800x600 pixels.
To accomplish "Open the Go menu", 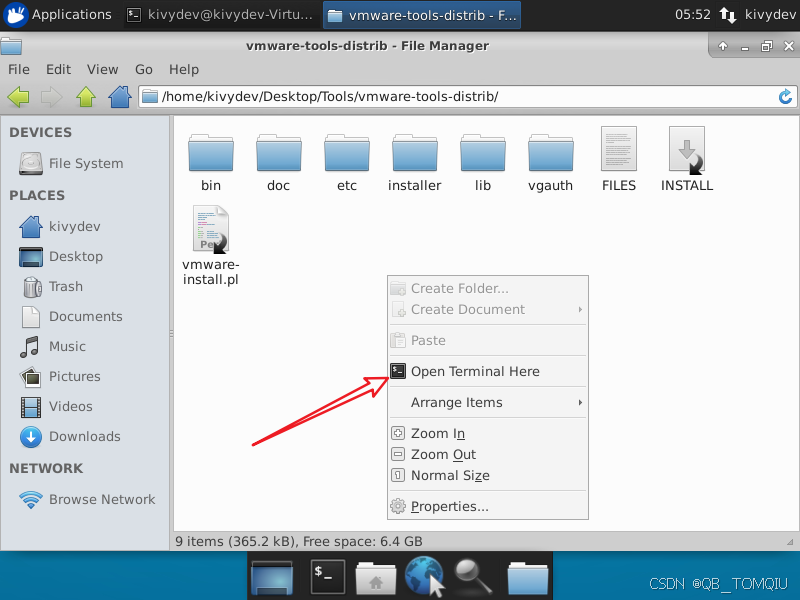I will tap(144, 69).
